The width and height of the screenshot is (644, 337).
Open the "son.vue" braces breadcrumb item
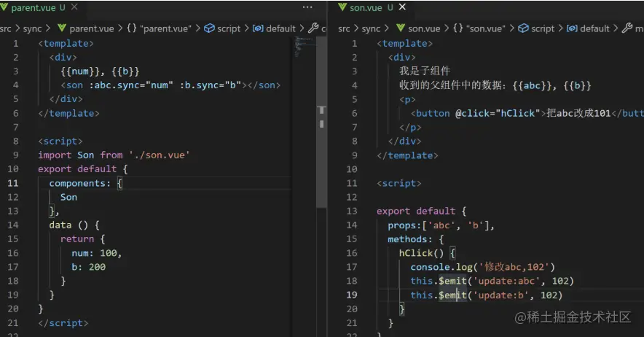point(479,28)
